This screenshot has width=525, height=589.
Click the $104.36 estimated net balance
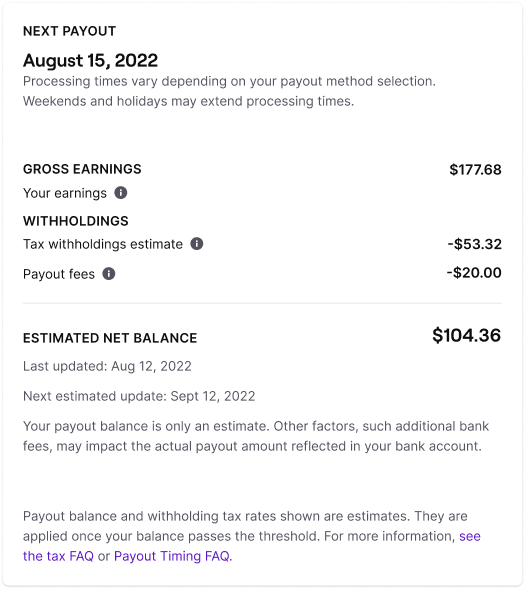point(466,335)
